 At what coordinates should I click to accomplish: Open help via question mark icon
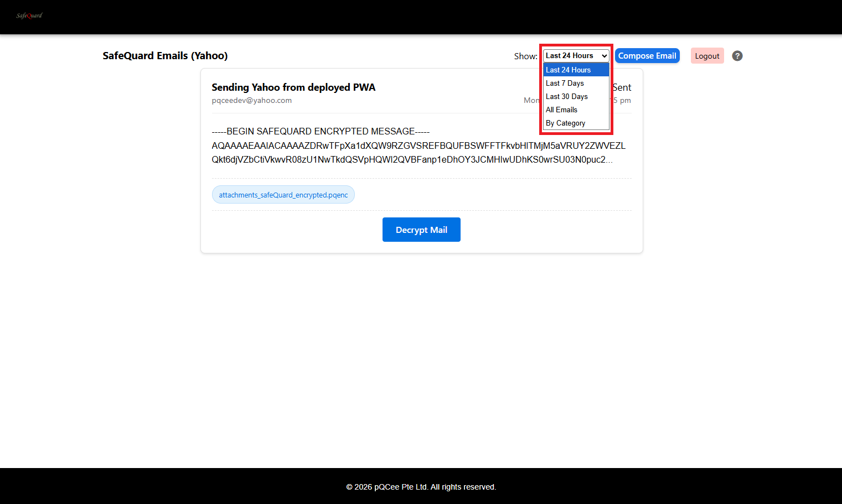click(737, 56)
